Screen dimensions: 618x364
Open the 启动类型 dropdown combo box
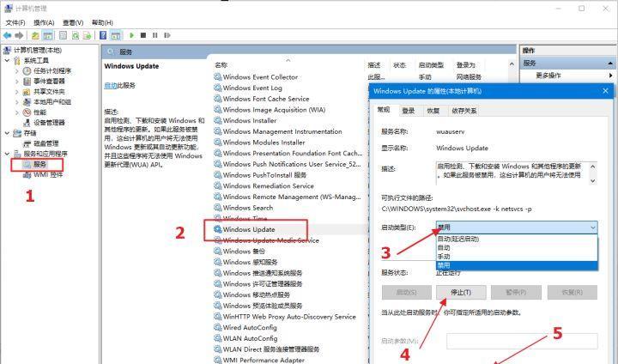517,227
